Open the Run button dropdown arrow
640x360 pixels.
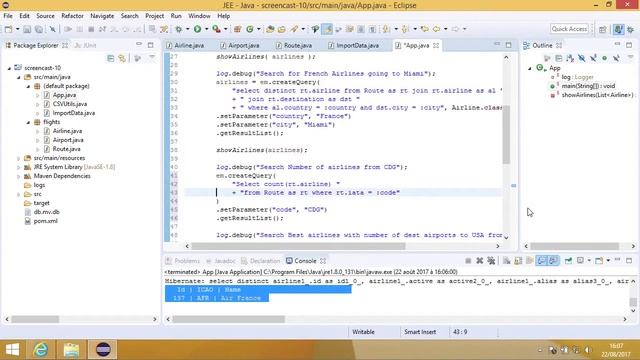[206, 29]
